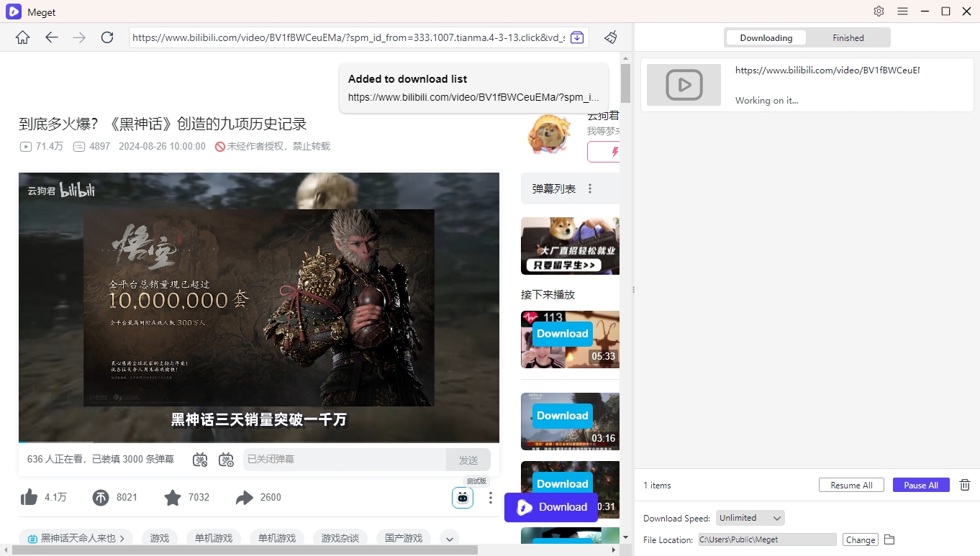Click Pause All button
This screenshot has width=980, height=556.
[x=921, y=485]
